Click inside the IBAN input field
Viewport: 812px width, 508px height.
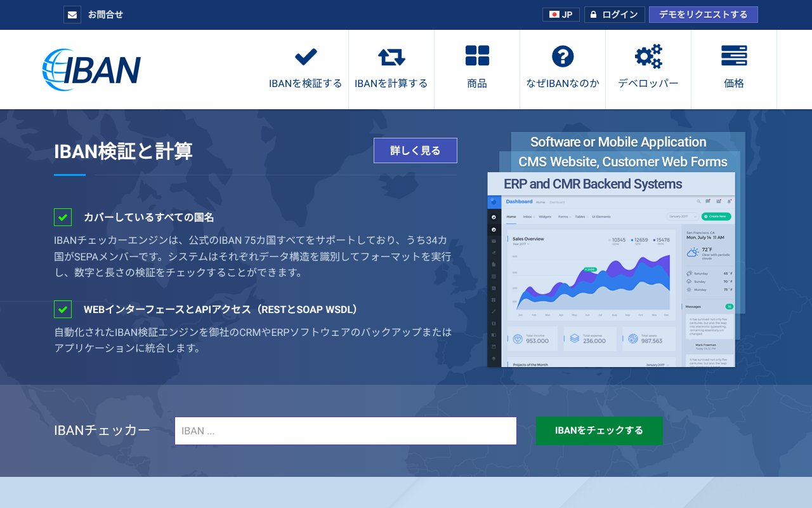pos(346,431)
